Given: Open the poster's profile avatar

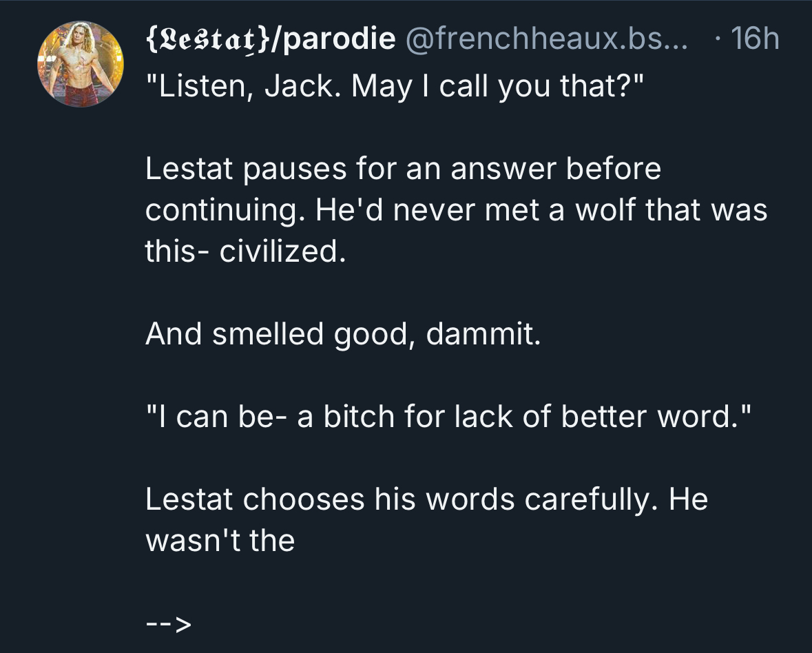Looking at the screenshot, I should (79, 64).
